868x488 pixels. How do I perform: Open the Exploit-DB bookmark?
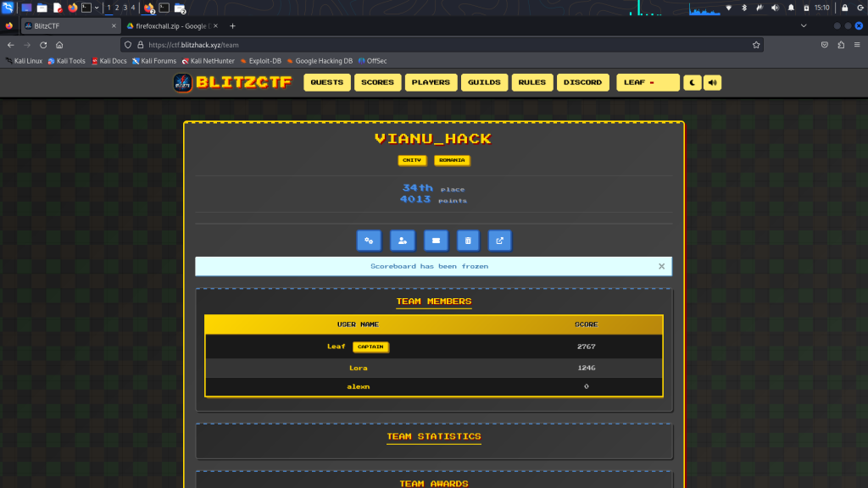tap(260, 61)
